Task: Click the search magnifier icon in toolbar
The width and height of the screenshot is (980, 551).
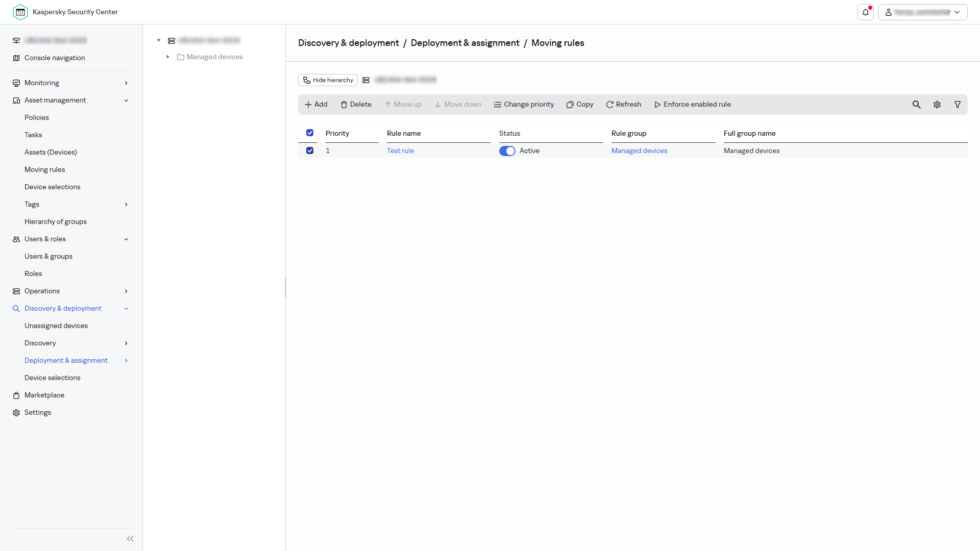Action: point(917,105)
